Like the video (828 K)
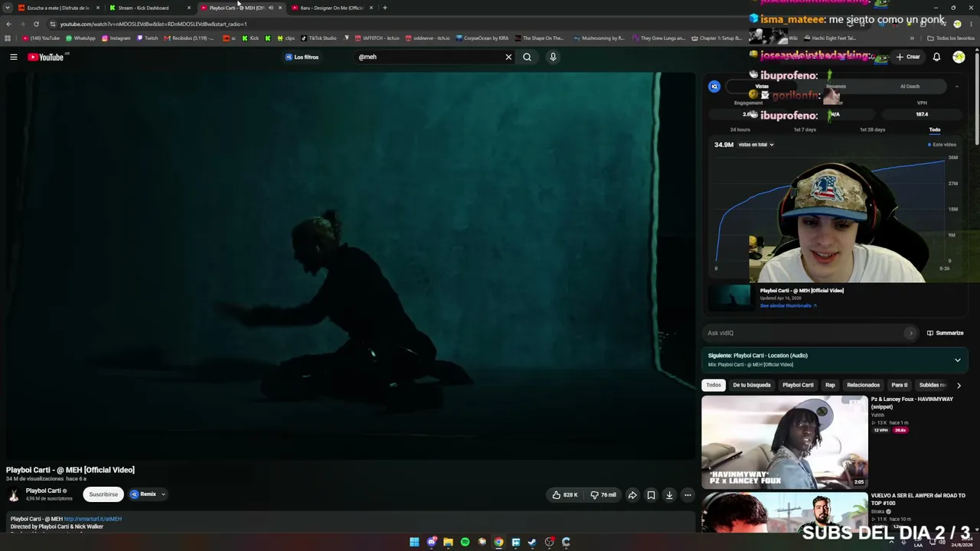 tap(565, 495)
